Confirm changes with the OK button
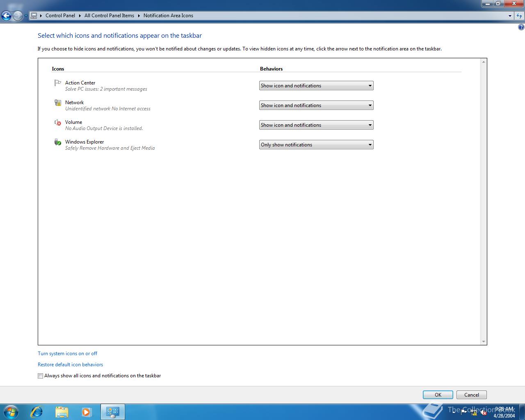This screenshot has width=525, height=420. point(438,395)
